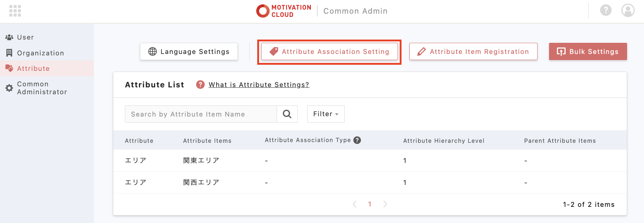The image size is (644, 223).
Task: Open the app grid launcher icon
Action: [x=15, y=11]
